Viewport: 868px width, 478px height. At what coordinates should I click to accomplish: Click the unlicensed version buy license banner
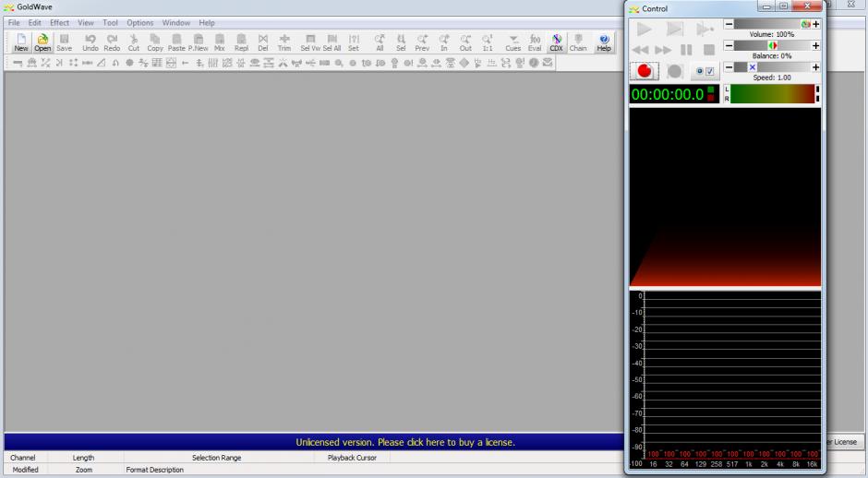405,442
